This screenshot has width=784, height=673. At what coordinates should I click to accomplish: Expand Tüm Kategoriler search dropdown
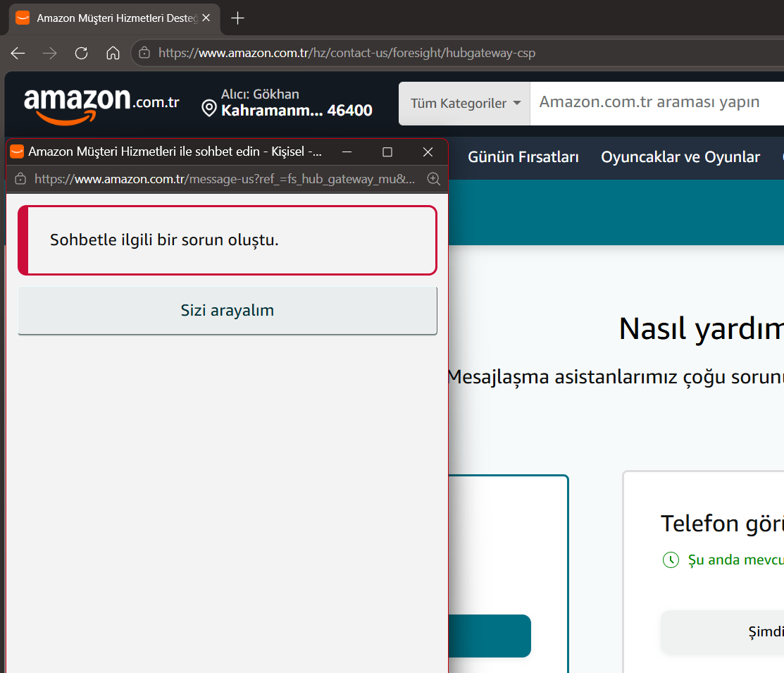point(464,104)
